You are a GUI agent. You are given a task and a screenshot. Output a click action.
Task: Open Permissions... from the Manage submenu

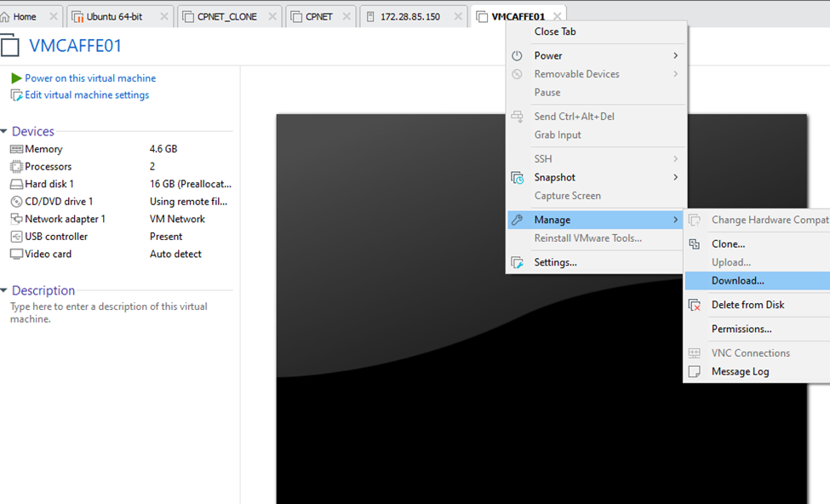758,329
